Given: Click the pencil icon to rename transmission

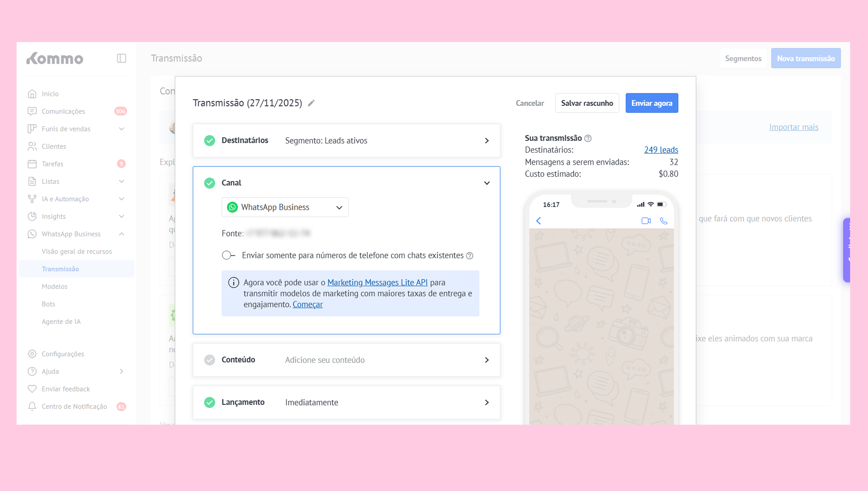Looking at the screenshot, I should pos(311,103).
